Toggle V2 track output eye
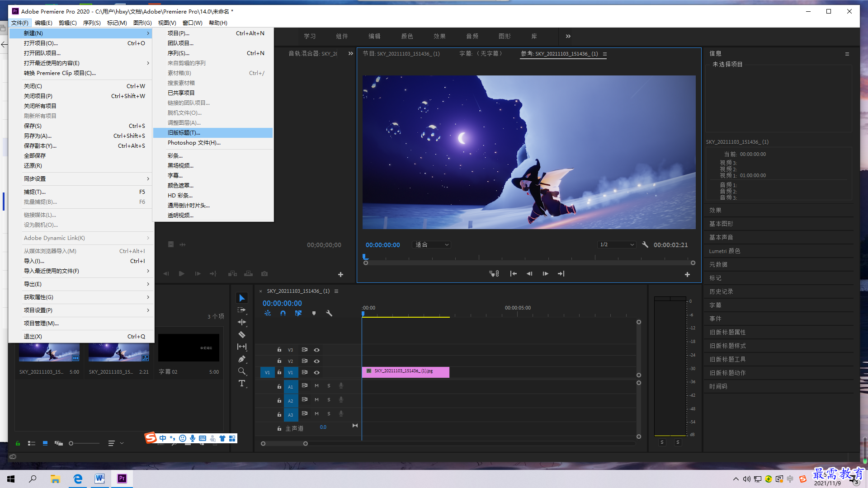Viewport: 868px width, 488px height. (317, 361)
